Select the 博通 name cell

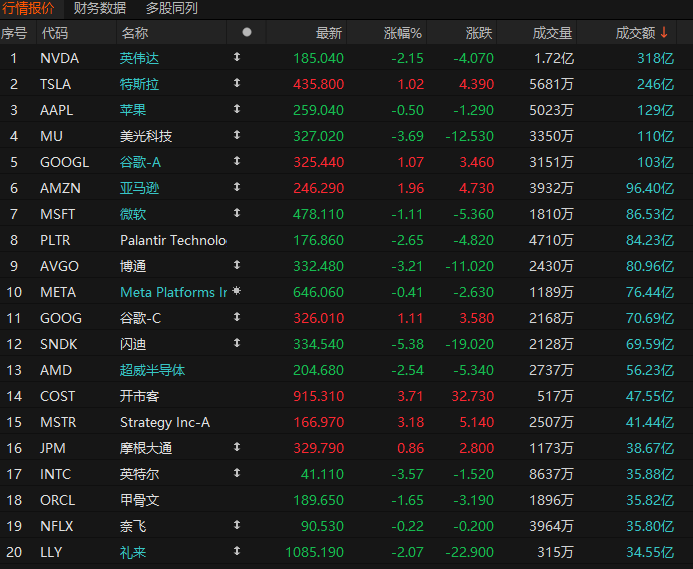[x=133, y=266]
